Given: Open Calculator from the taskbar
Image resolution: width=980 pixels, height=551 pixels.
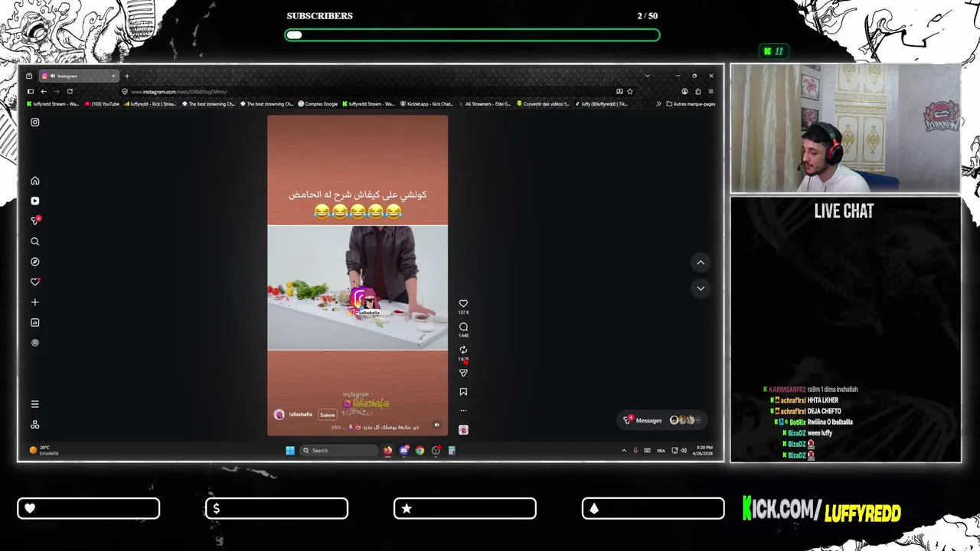Looking at the screenshot, I should pos(452,451).
